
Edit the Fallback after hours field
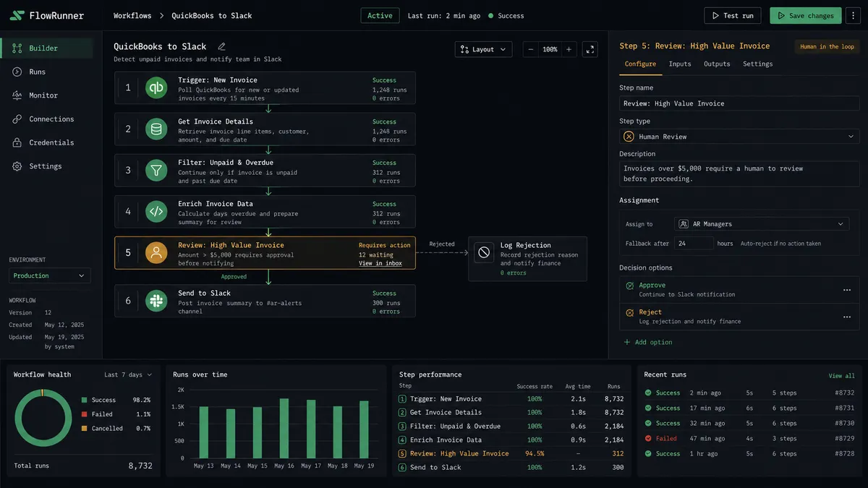tap(694, 244)
